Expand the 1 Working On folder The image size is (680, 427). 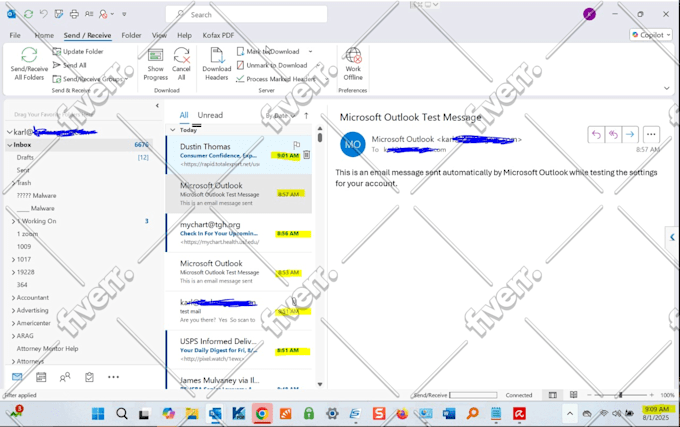click(13, 221)
